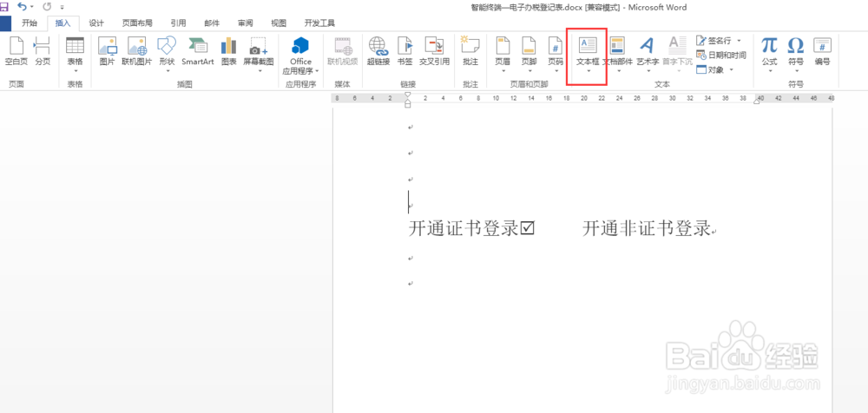Click the right indent marker on ruler

coord(757,101)
